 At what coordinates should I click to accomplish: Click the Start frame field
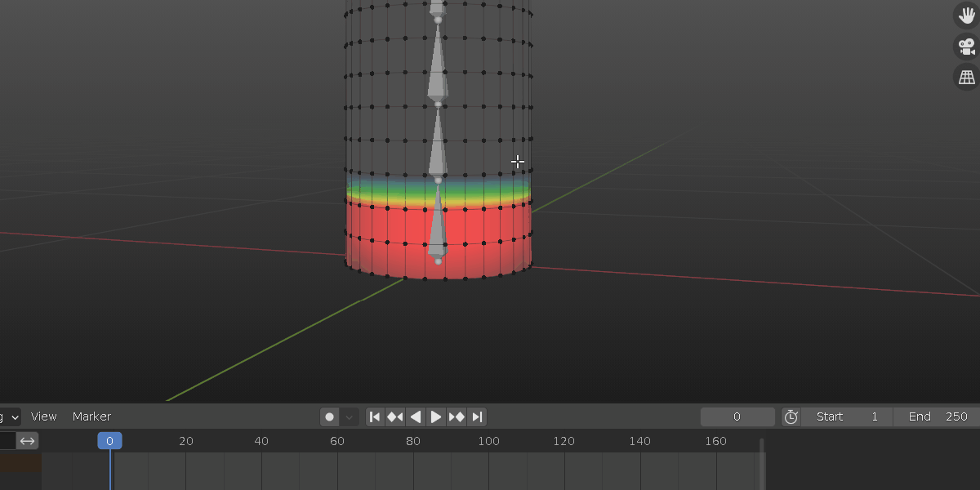847,416
